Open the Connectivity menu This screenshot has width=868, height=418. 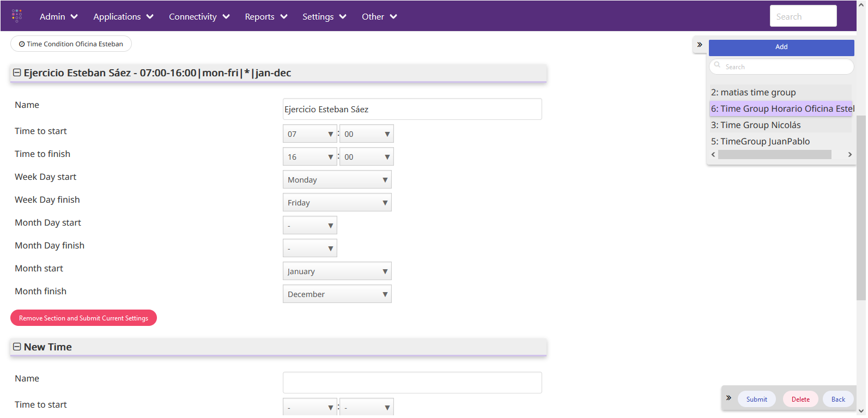[199, 16]
